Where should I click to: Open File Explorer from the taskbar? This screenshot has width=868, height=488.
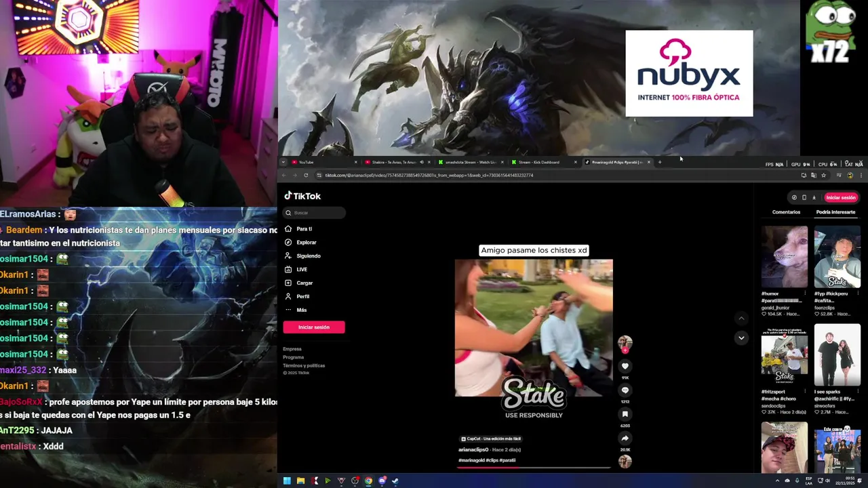click(300, 481)
